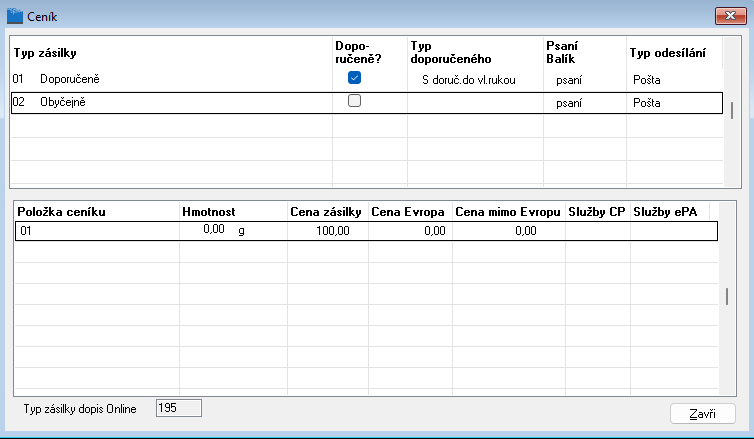Select the 02 Obyčejně row
Image resolution: width=754 pixels, height=439 pixels.
[x=366, y=103]
